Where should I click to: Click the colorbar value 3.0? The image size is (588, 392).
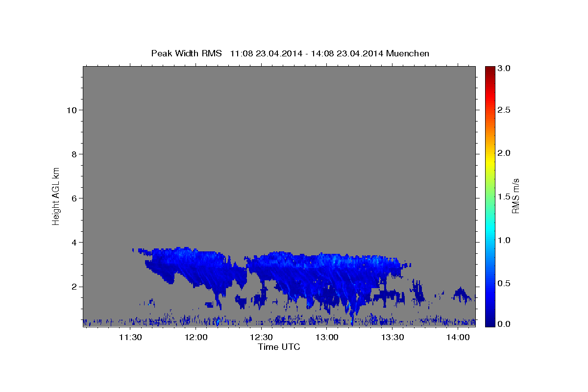point(504,69)
